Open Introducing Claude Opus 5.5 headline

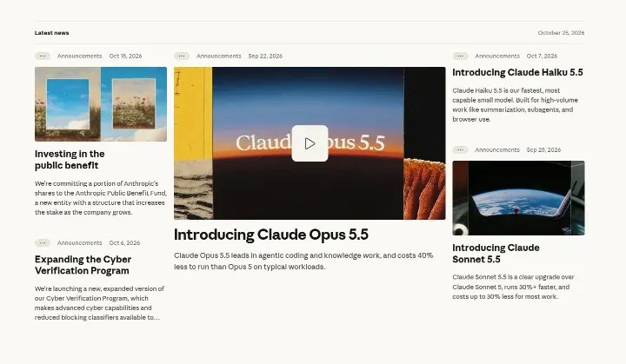(x=271, y=235)
